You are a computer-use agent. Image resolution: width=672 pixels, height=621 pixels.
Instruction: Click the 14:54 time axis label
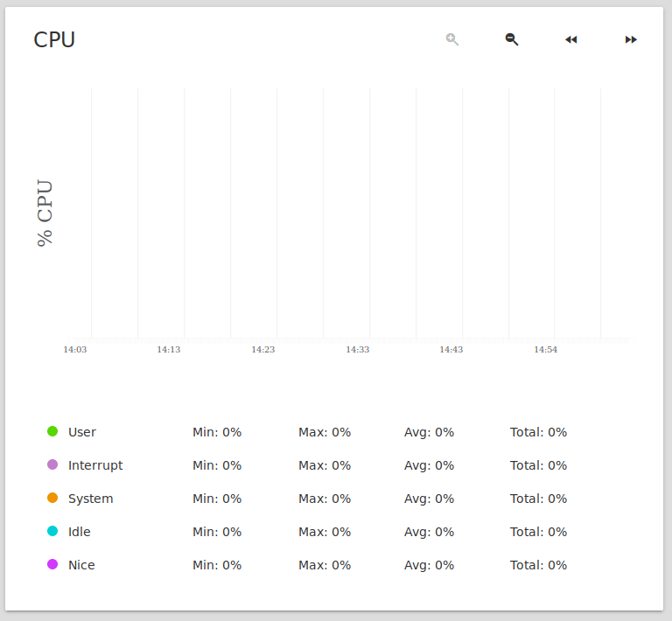pyautogui.click(x=546, y=350)
